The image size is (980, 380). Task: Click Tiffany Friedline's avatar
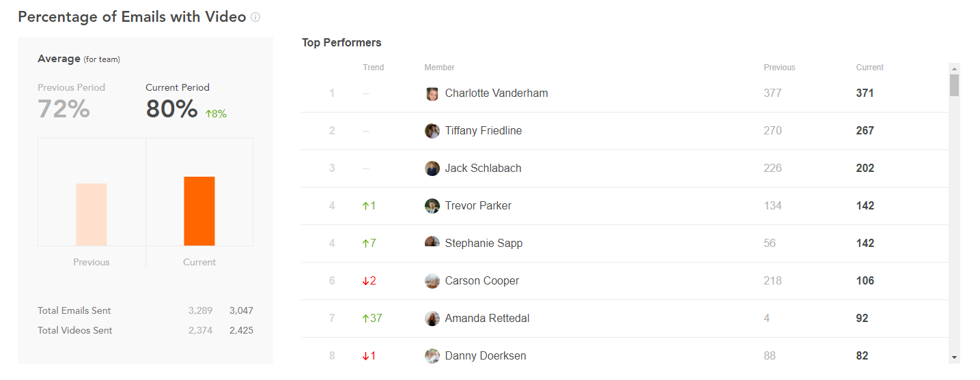tap(432, 131)
